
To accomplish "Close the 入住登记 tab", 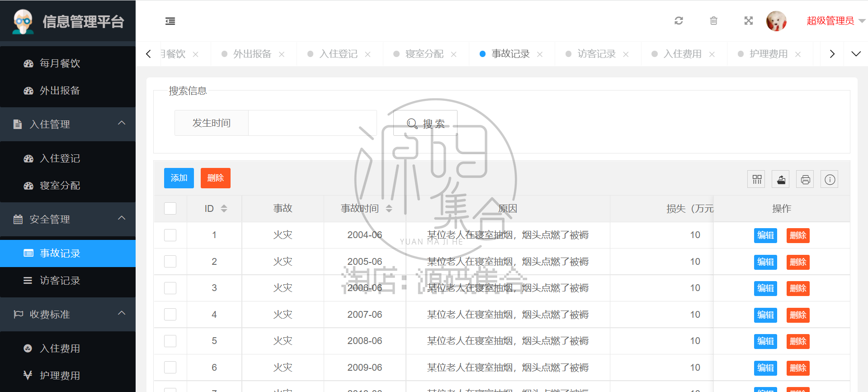I will [x=368, y=54].
